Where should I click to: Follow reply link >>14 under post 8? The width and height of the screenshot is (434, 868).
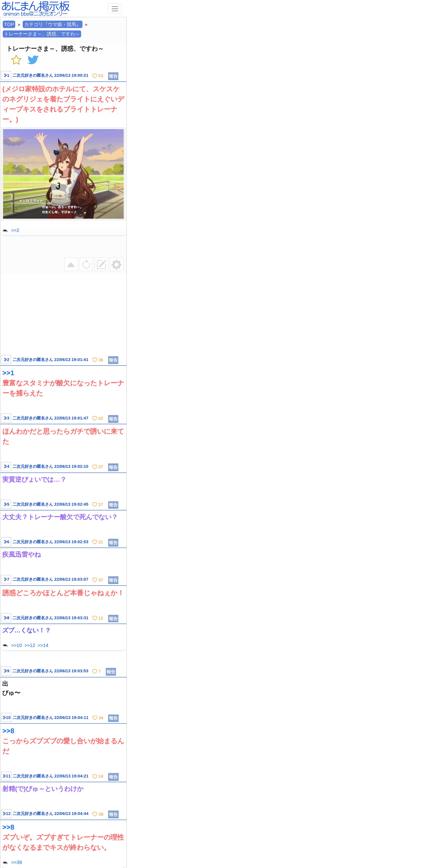pos(43,645)
